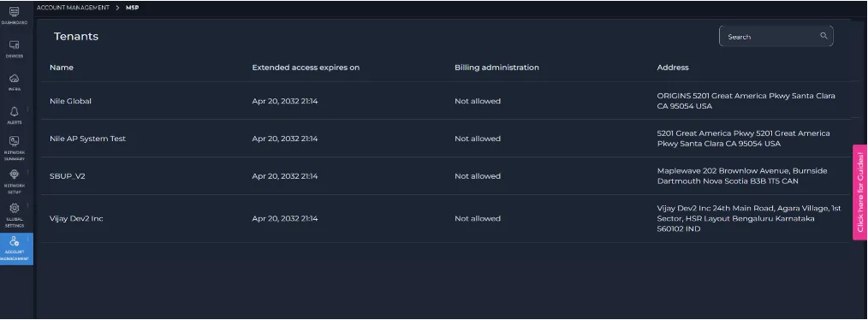Click the Name column header

[x=62, y=68]
